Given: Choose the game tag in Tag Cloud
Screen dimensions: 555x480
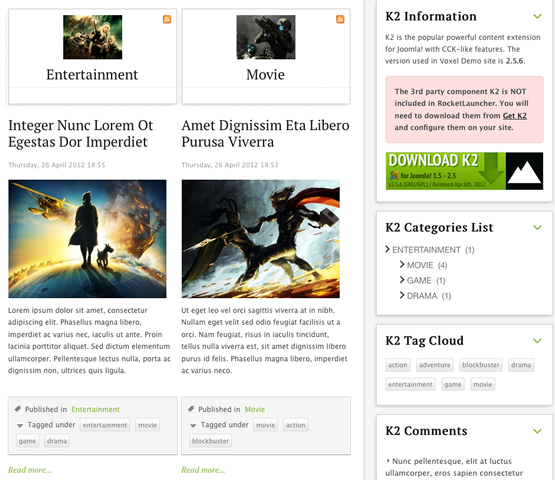Looking at the screenshot, I should 453,384.
